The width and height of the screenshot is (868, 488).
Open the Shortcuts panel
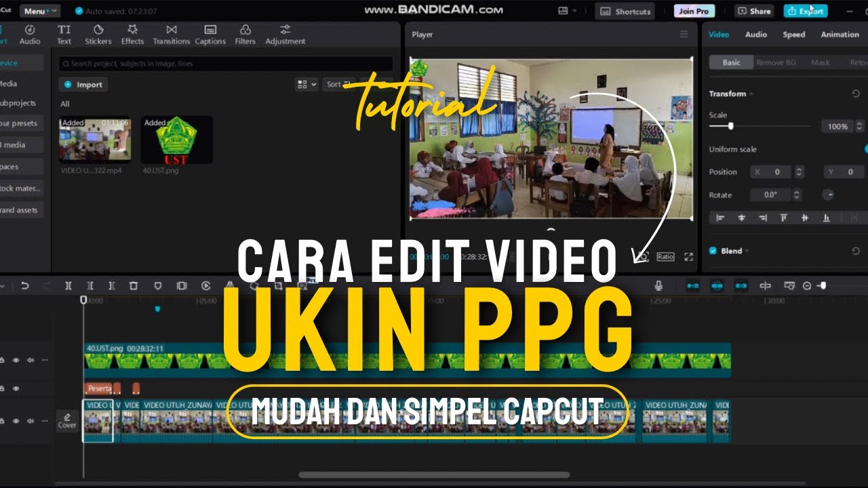click(x=625, y=11)
